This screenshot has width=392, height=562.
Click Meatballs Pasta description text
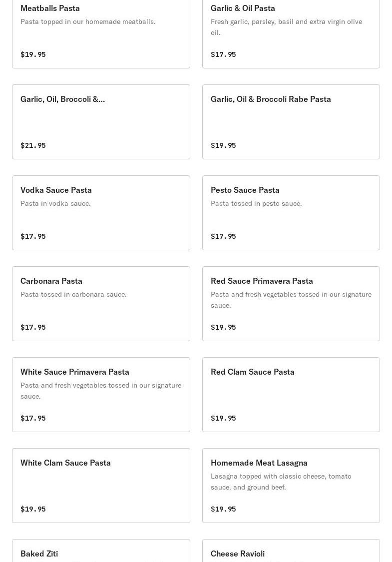point(88,21)
